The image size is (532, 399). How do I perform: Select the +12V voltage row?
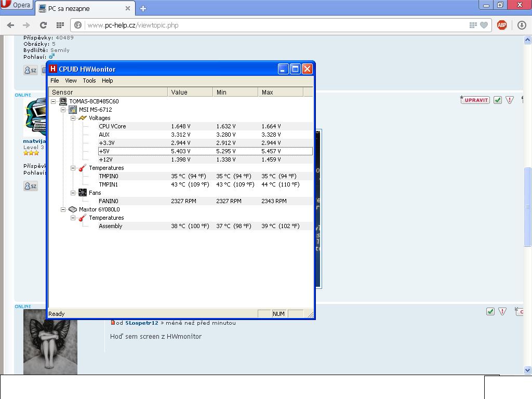point(205,159)
